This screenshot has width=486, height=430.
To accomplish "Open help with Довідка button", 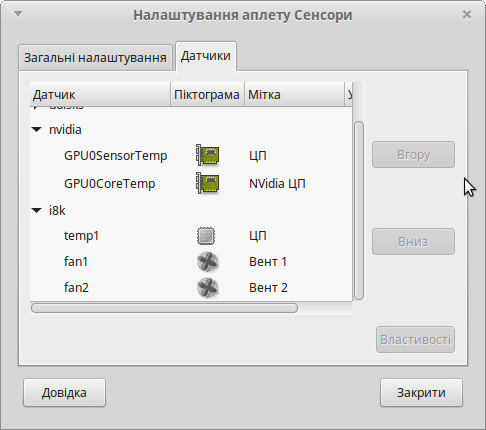I will 64,393.
